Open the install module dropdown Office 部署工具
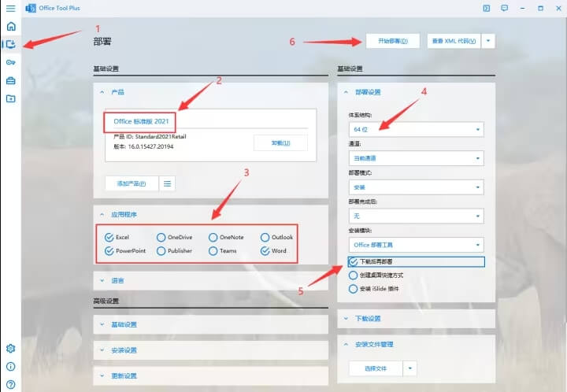Viewport: 567px width, 392px height. coord(417,245)
